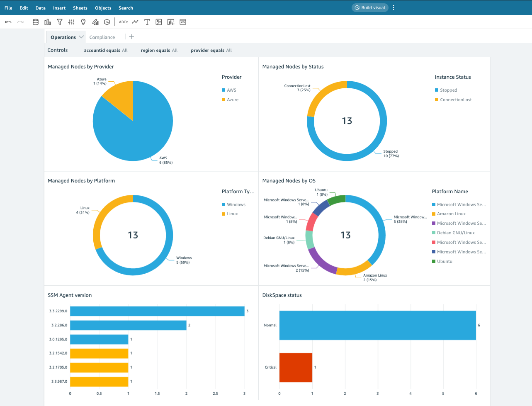Click the Azure legend color swatch

coord(223,100)
